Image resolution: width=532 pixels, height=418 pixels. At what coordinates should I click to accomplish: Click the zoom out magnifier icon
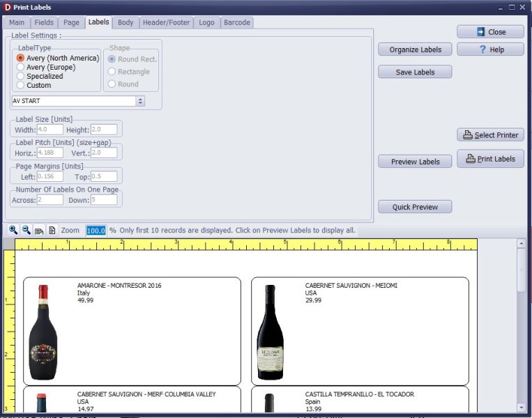pyautogui.click(x=26, y=230)
